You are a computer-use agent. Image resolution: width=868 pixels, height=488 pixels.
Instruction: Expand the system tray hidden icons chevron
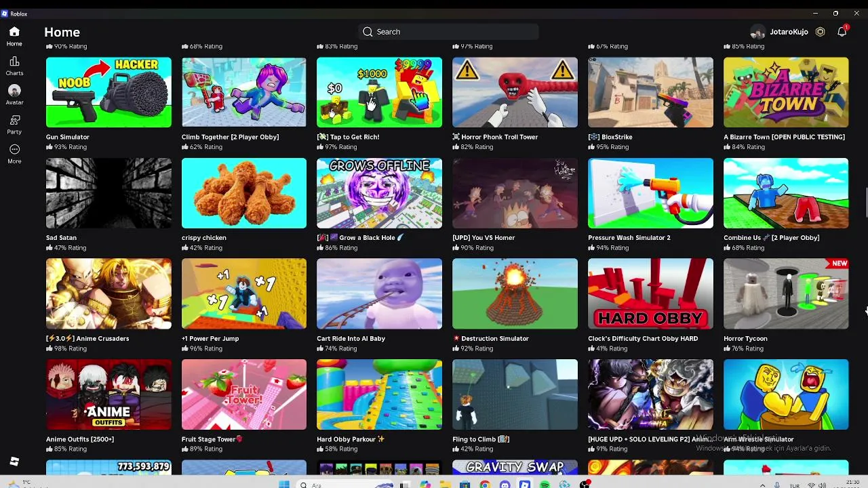tap(762, 485)
